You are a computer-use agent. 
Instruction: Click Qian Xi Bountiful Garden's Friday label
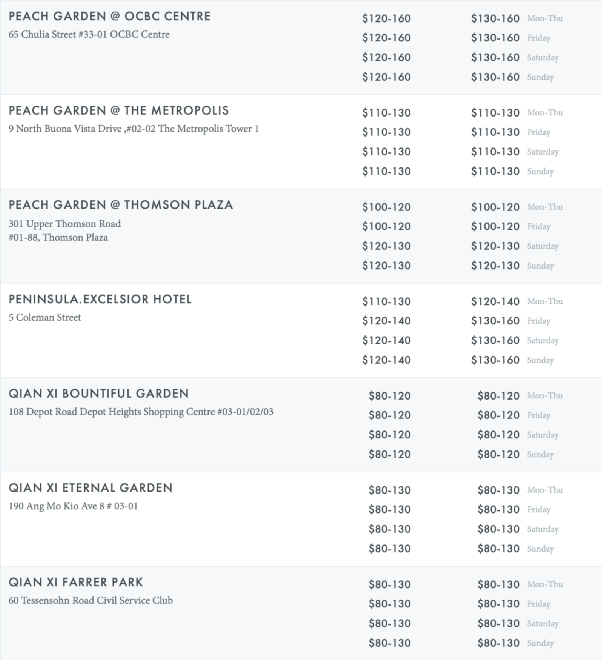click(539, 416)
